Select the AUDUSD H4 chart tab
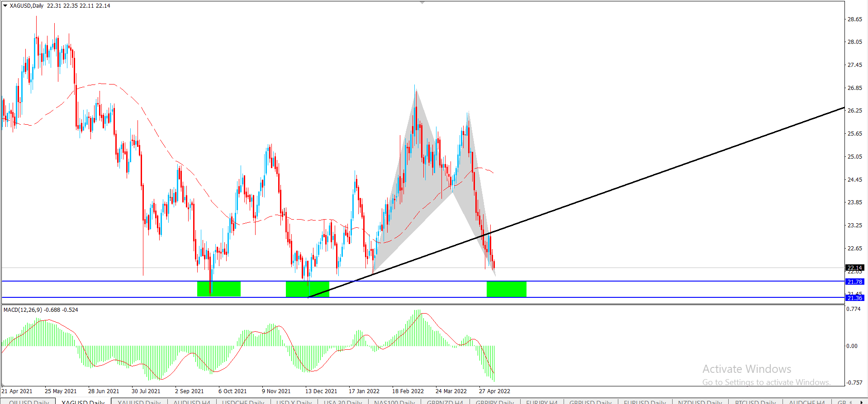 click(x=192, y=402)
